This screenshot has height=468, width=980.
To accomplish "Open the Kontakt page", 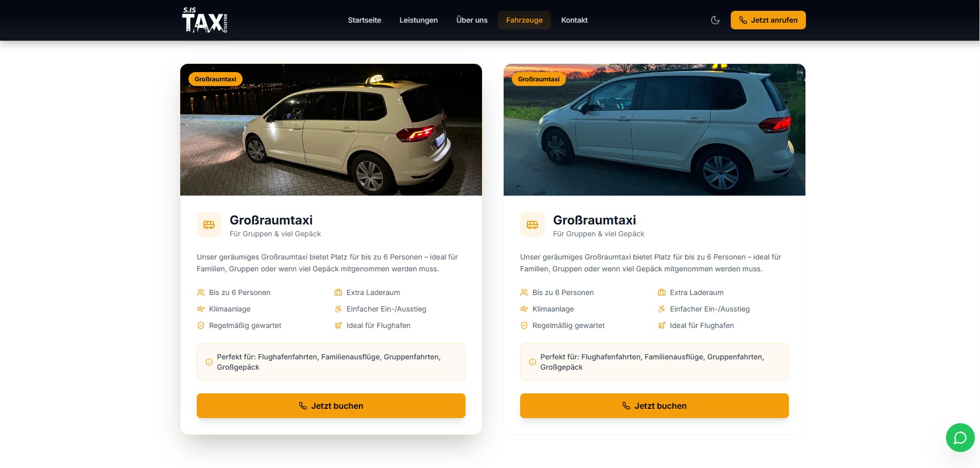I will click(574, 20).
